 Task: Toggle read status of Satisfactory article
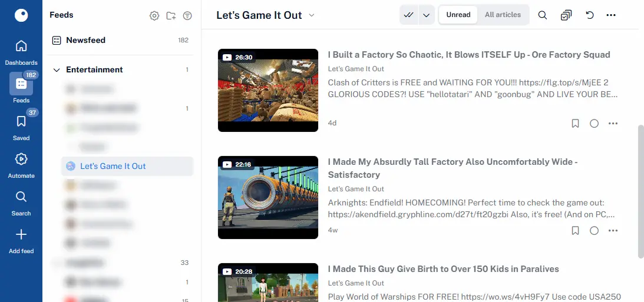(x=595, y=231)
